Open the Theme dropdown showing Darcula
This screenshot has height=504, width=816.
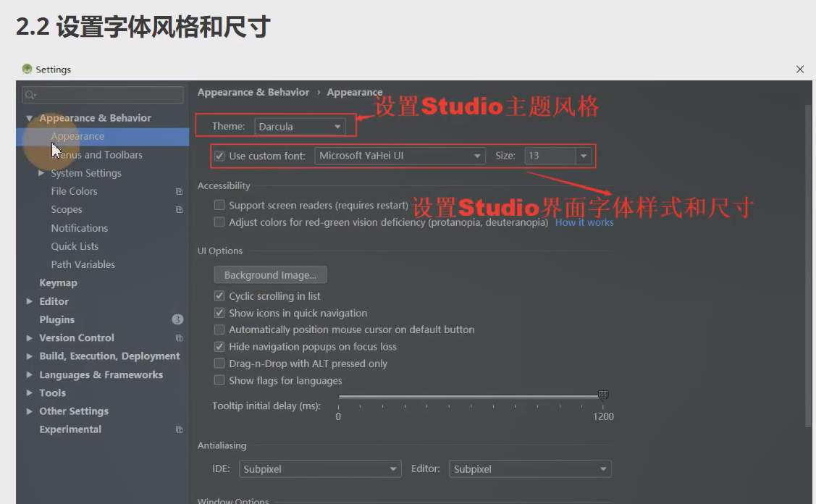[x=337, y=126]
